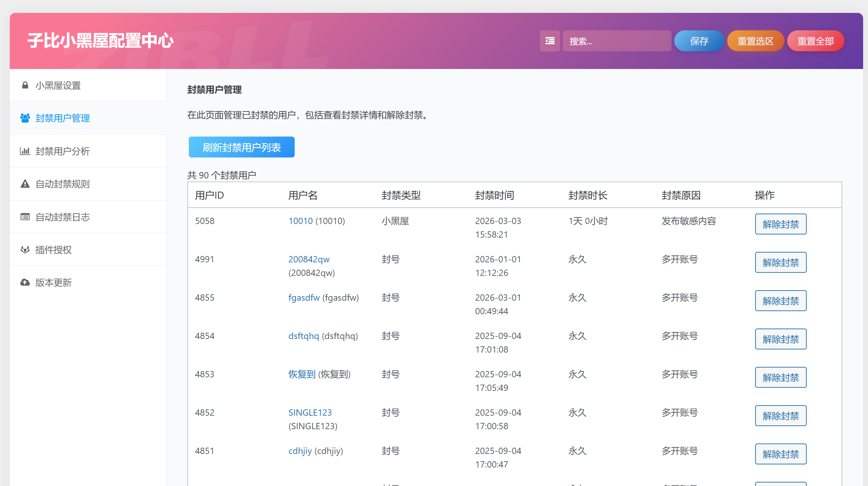868x486 pixels.
Task: Click the 重置选区 button
Action: pyautogui.click(x=755, y=41)
